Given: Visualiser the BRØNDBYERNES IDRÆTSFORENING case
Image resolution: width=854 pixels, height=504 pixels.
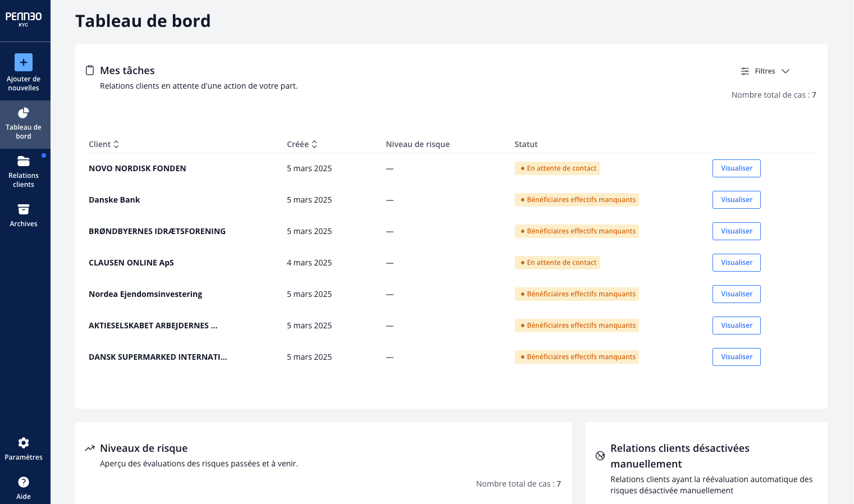Looking at the screenshot, I should (737, 231).
